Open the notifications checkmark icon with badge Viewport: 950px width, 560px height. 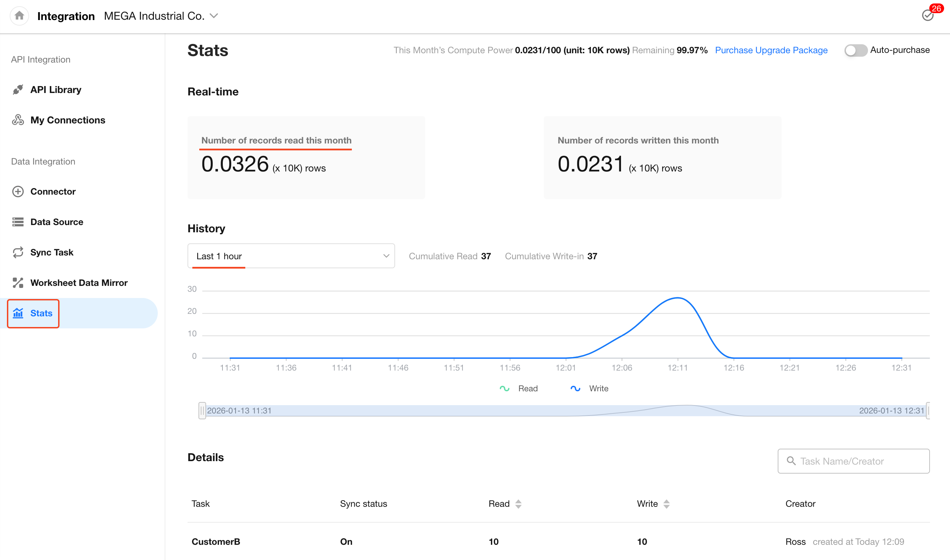928,15
